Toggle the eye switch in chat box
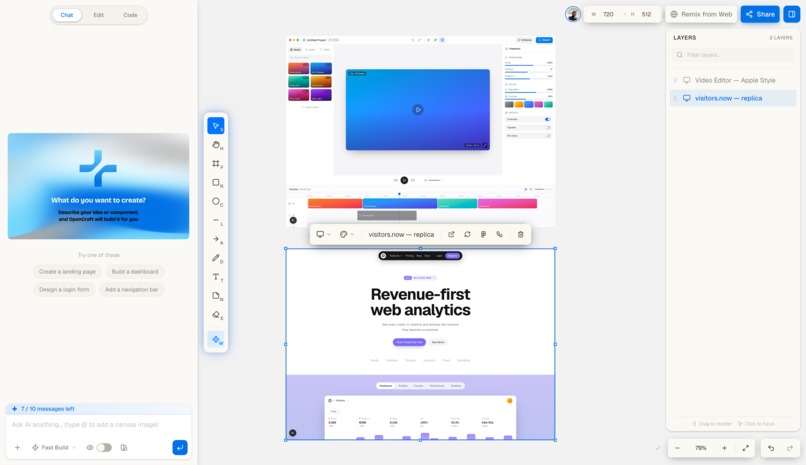The image size is (806, 465). (x=104, y=448)
